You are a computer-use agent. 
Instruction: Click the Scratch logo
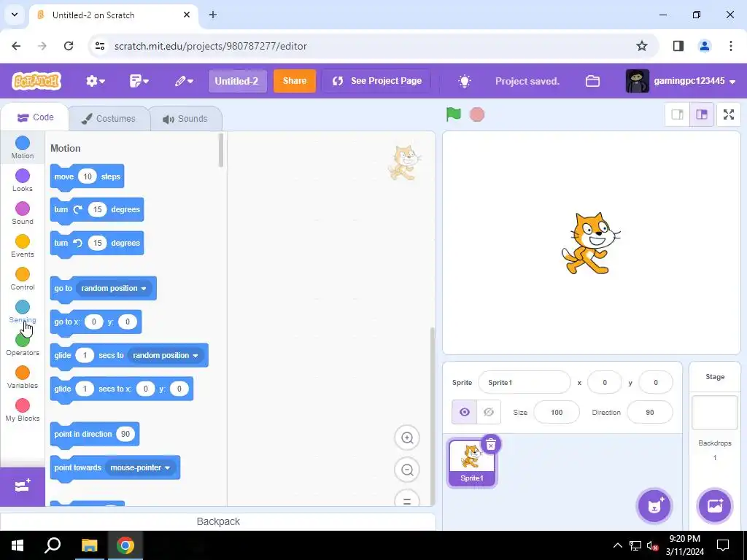(x=36, y=81)
